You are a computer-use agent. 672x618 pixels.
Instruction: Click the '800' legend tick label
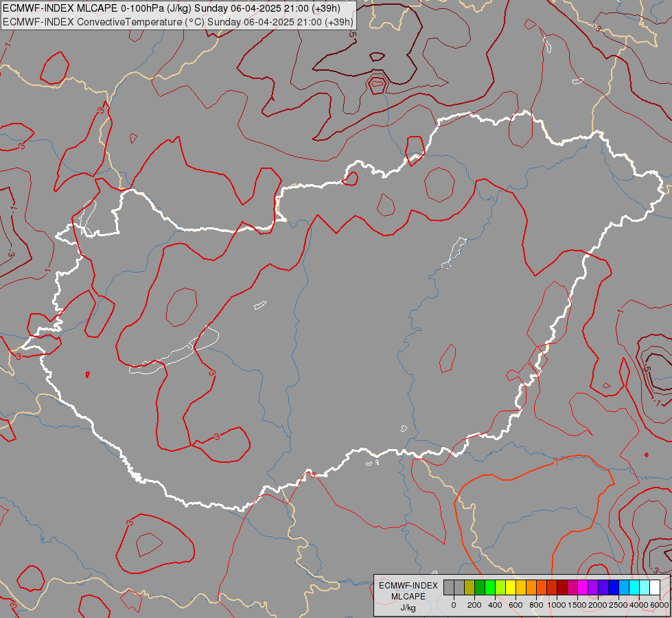click(x=536, y=605)
